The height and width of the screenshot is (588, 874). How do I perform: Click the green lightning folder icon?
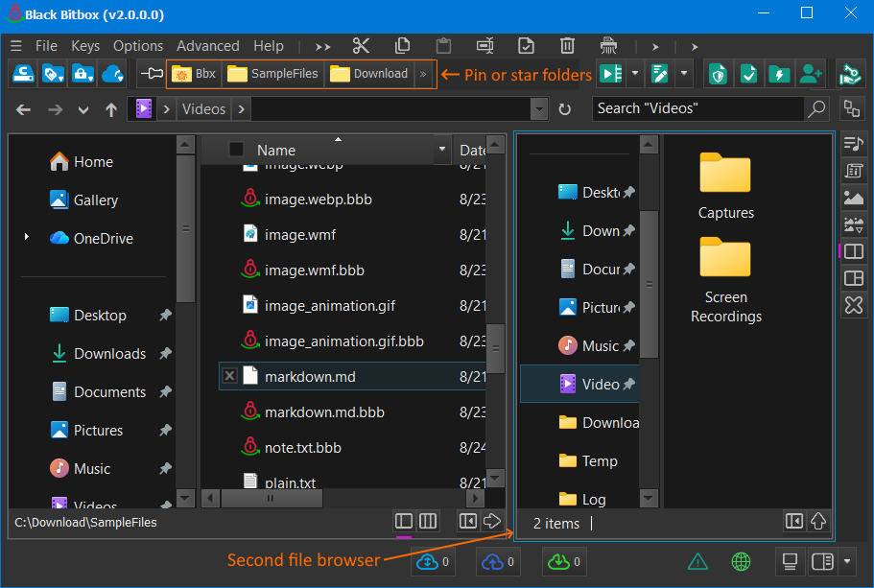(779, 74)
